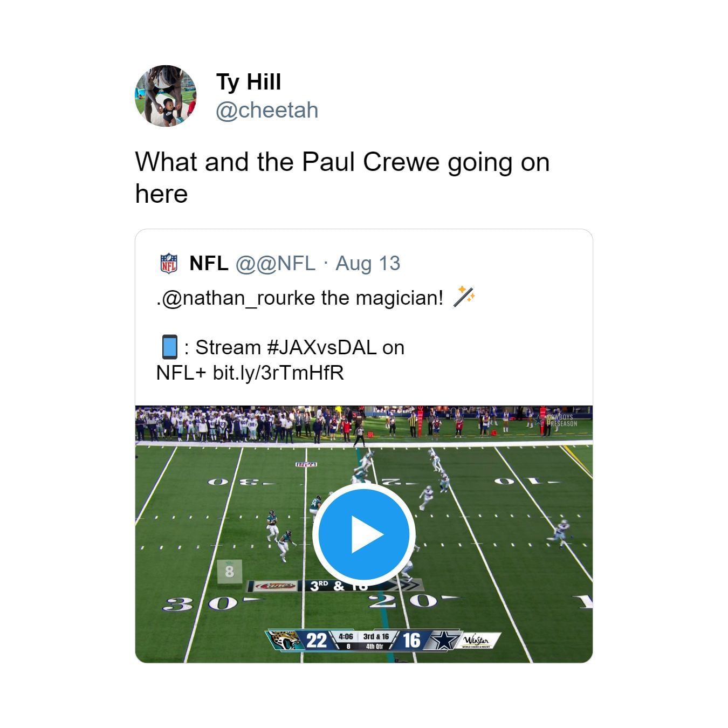Click the blue phone emoji
The image size is (728, 728).
169,347
